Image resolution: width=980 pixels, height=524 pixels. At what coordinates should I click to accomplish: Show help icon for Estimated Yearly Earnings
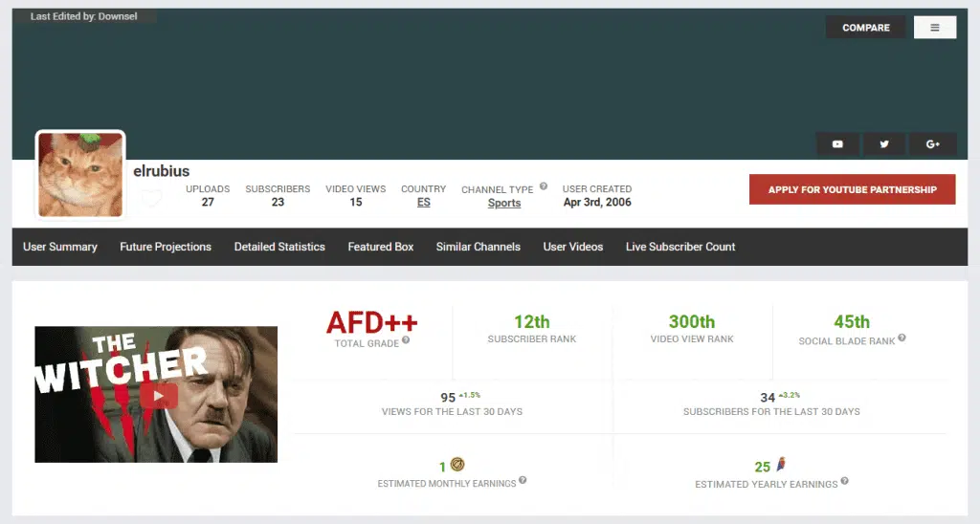click(x=844, y=481)
